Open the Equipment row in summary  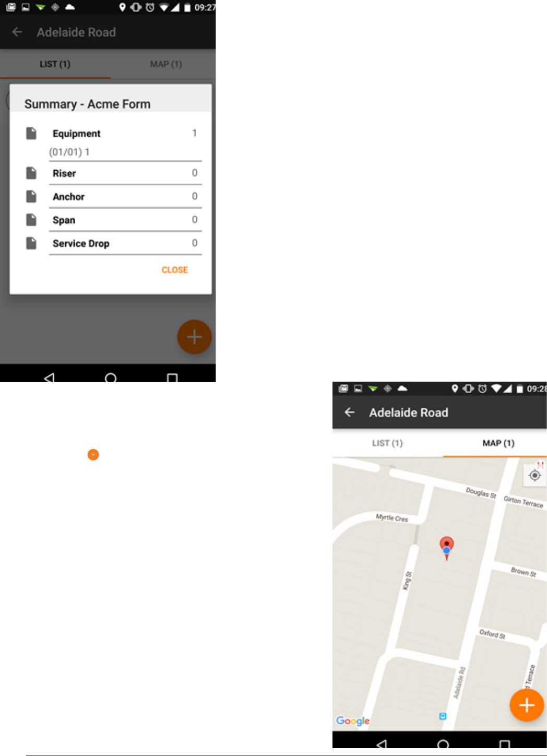tap(125, 134)
